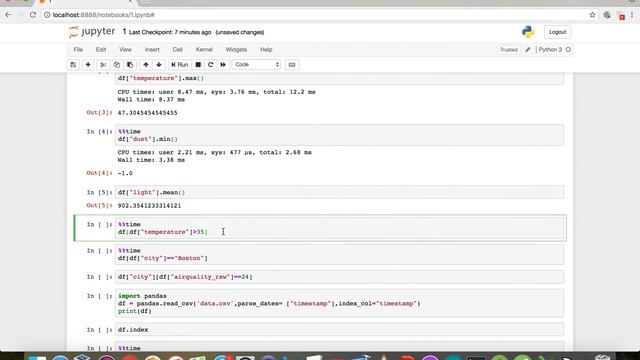Select the import pandas read_csv cell

coord(339,303)
